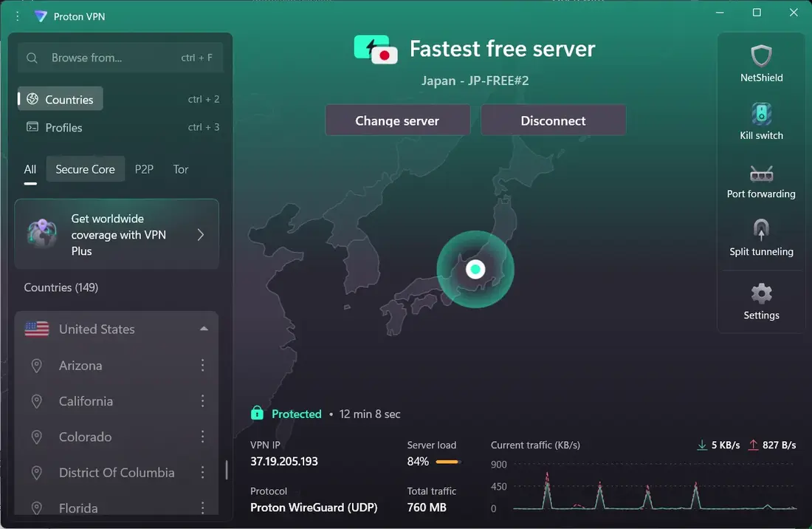
Task: Click the Arizona location pin icon
Action: [x=37, y=366]
